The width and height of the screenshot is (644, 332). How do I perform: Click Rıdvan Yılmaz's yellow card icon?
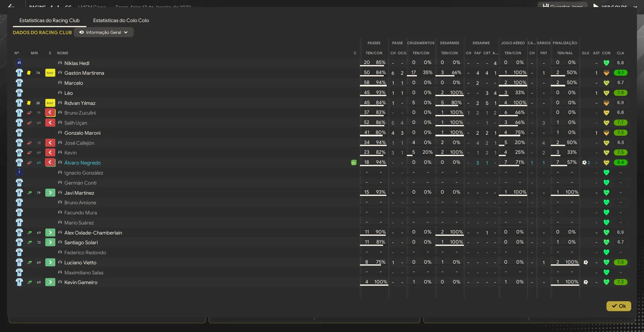pyautogui.click(x=29, y=103)
